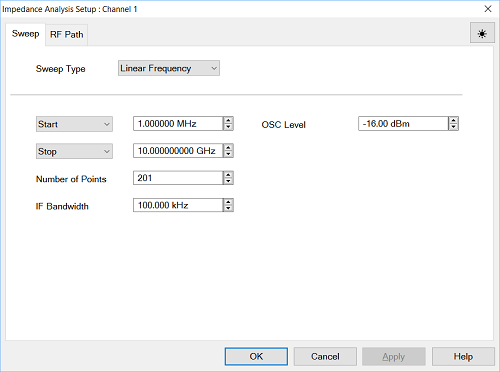Raise OSC Level with the up arrow

coord(453,120)
